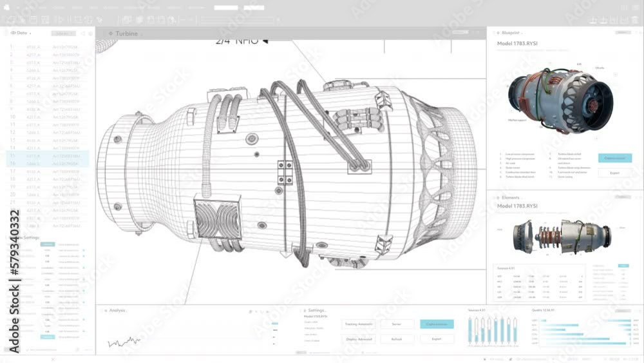Toggle the eye icon beside Data
The width and height of the screenshot is (644, 363).
click(13, 33)
